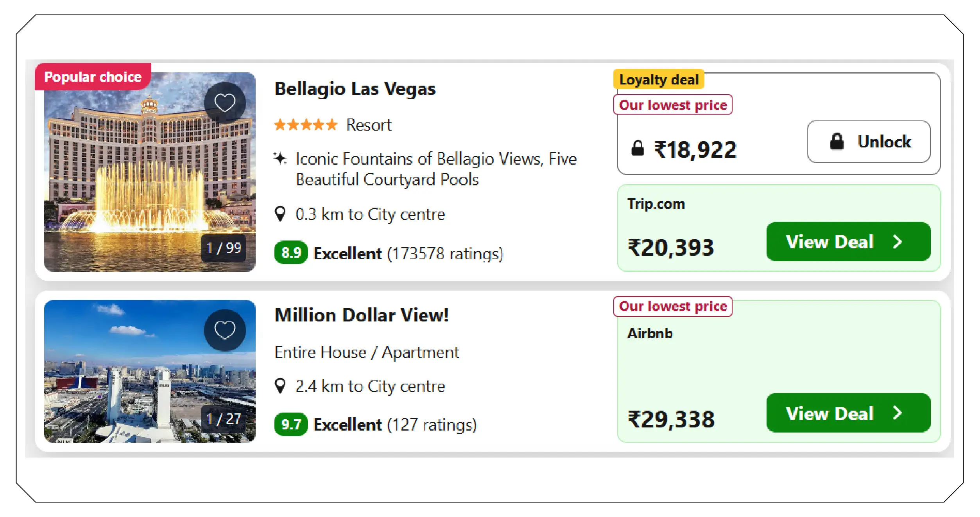
Task: Select the five-star rating icons for Bellagio
Action: click(x=306, y=125)
